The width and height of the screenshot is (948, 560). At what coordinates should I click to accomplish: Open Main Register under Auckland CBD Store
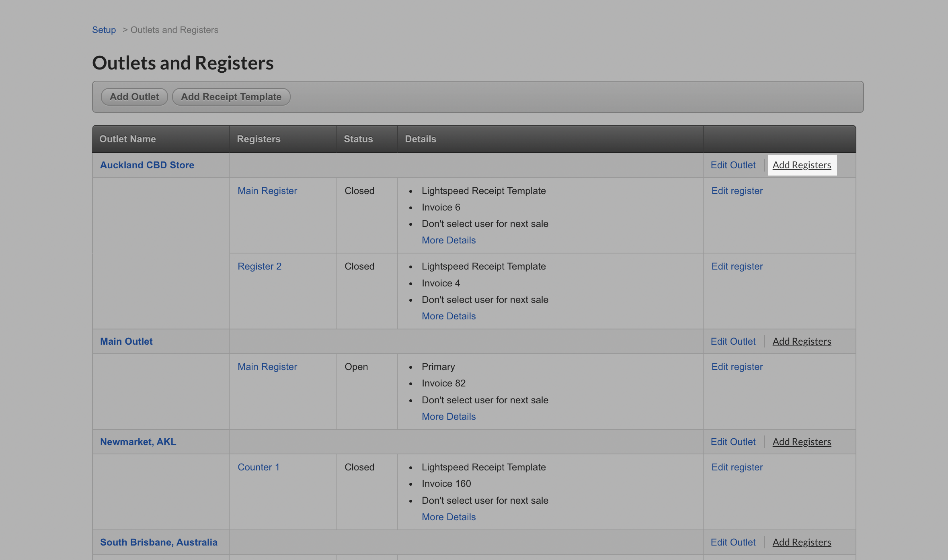[267, 190]
